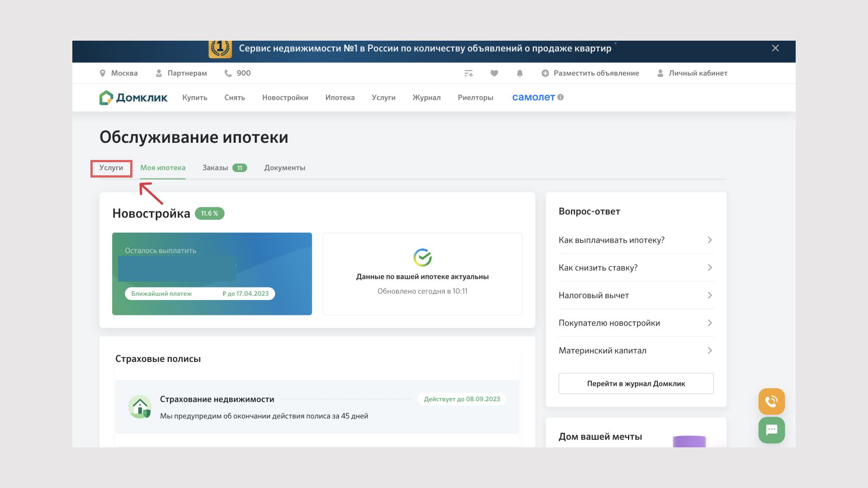Open Услуги in the main navigation
This screenshot has width=868, height=488.
(383, 98)
